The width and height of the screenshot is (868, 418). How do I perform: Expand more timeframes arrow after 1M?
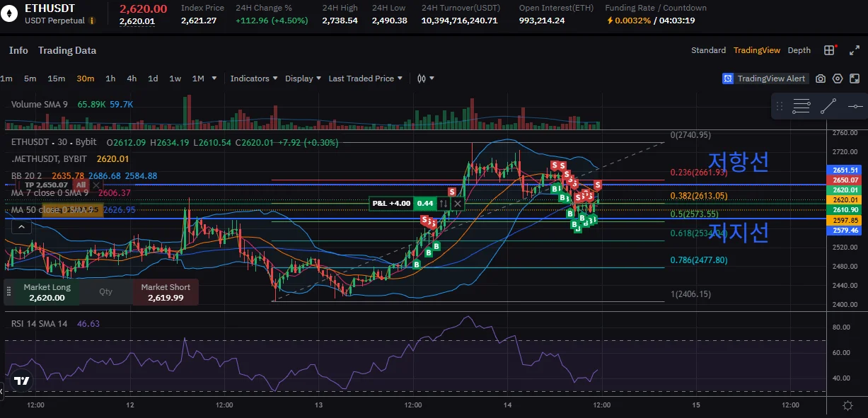tap(213, 79)
